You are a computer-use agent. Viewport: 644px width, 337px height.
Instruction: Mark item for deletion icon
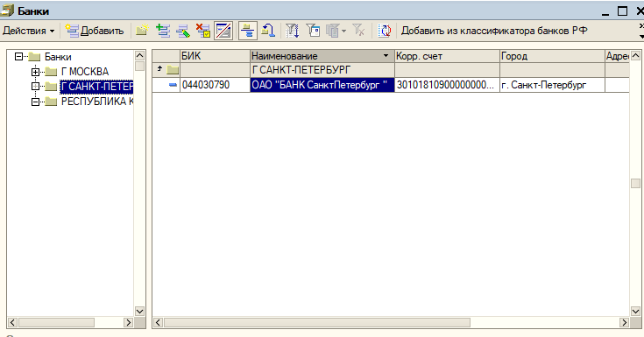pos(203,31)
